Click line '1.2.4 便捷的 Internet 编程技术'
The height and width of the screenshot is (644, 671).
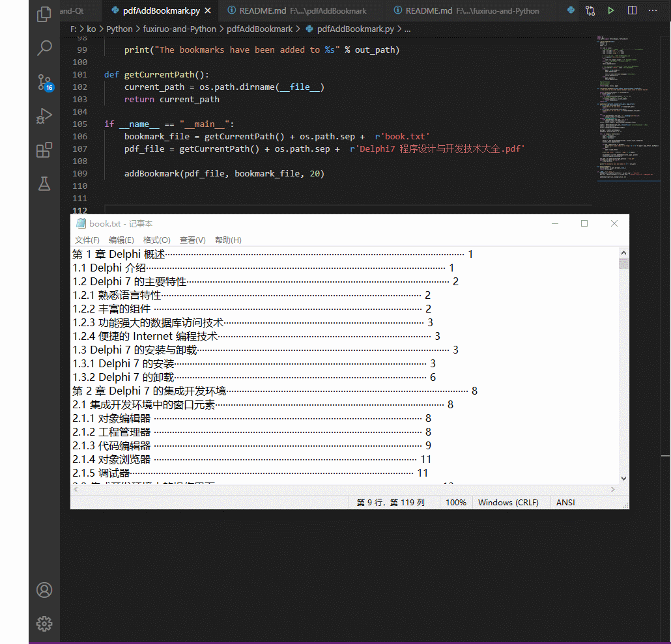256,336
